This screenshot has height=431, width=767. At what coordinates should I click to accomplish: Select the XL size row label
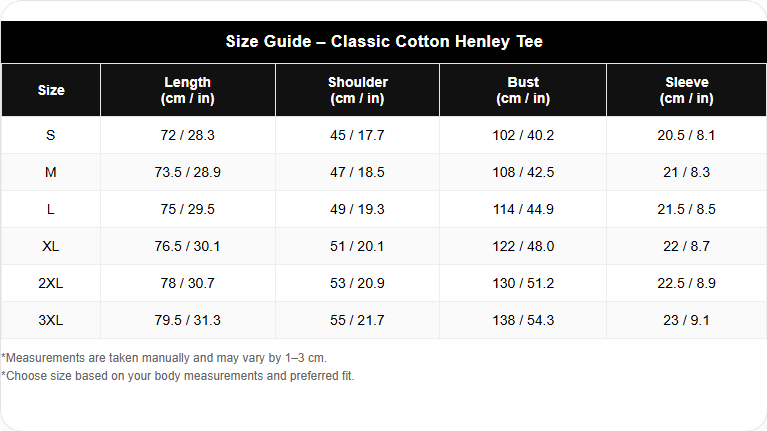[51, 246]
